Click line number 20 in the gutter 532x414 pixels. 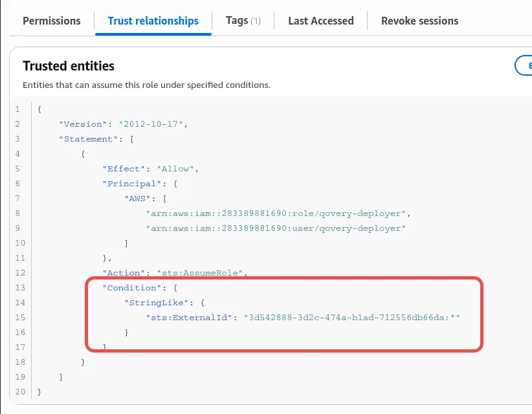(20, 392)
